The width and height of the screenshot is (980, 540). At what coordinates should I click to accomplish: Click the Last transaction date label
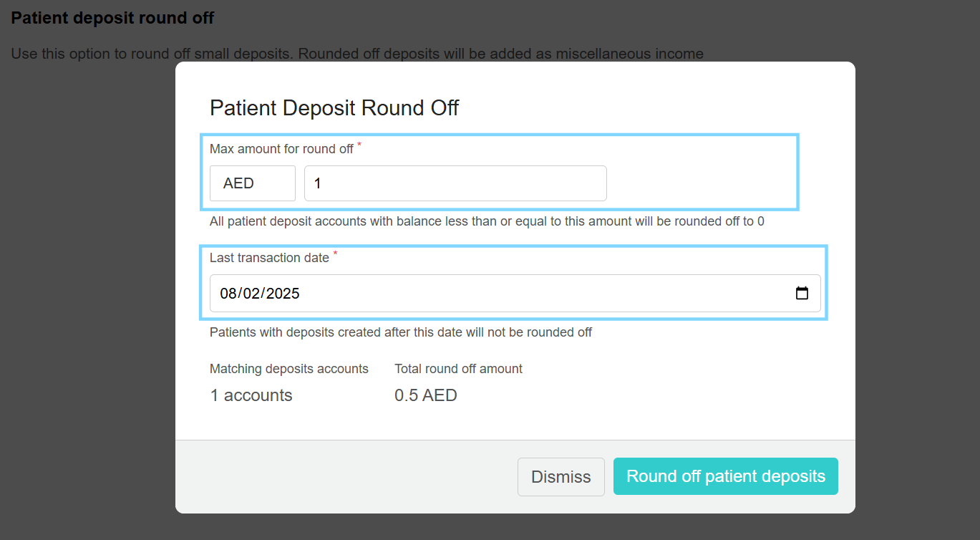pos(270,258)
